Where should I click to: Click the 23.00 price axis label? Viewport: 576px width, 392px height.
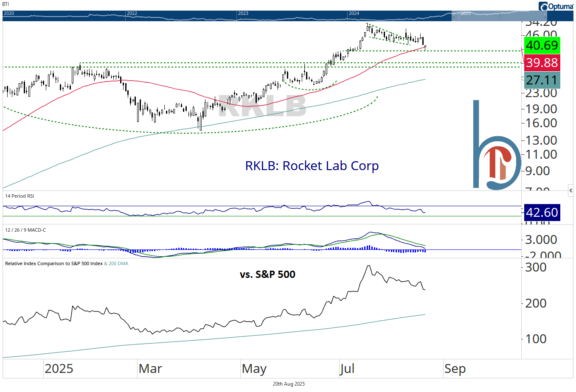[x=541, y=93]
